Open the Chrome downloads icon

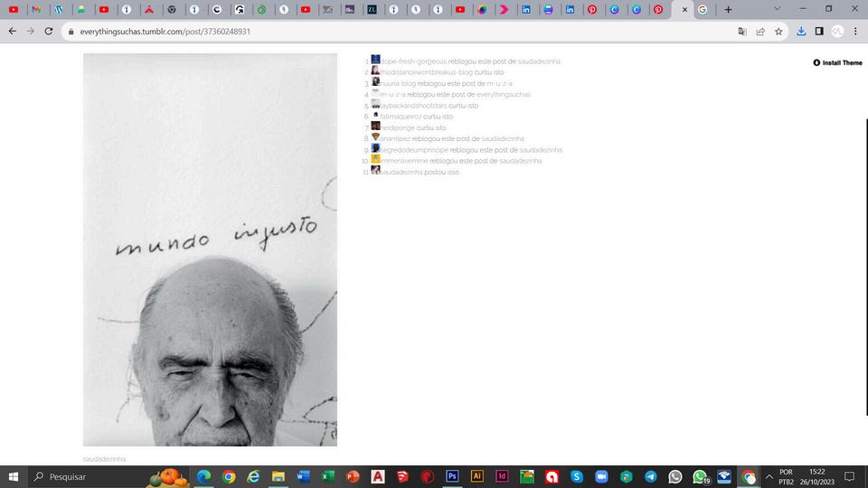tap(801, 32)
